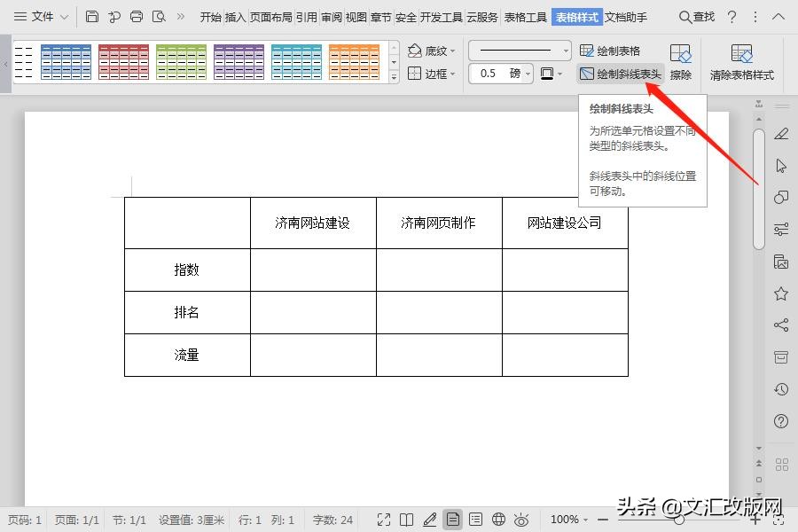Click the 清除表格样式 clear style icon

click(x=742, y=62)
